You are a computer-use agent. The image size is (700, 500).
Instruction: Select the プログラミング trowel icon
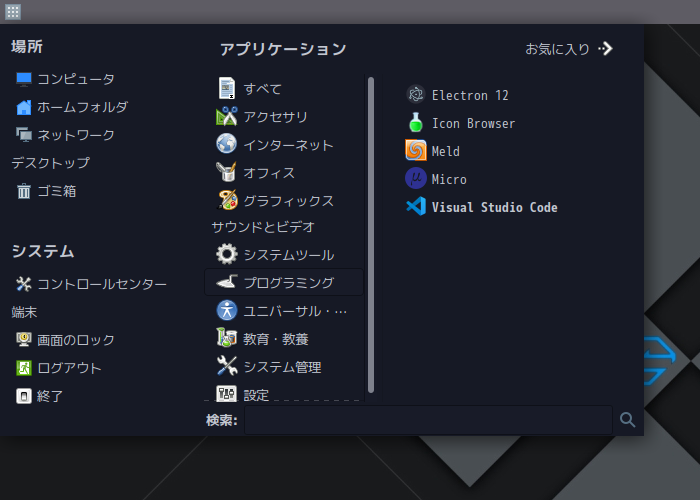coord(227,282)
